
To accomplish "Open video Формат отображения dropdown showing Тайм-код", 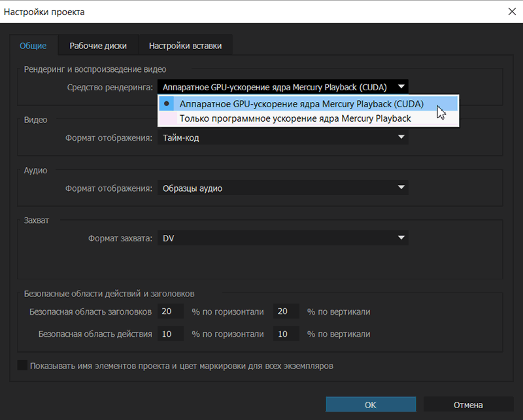I will [283, 137].
